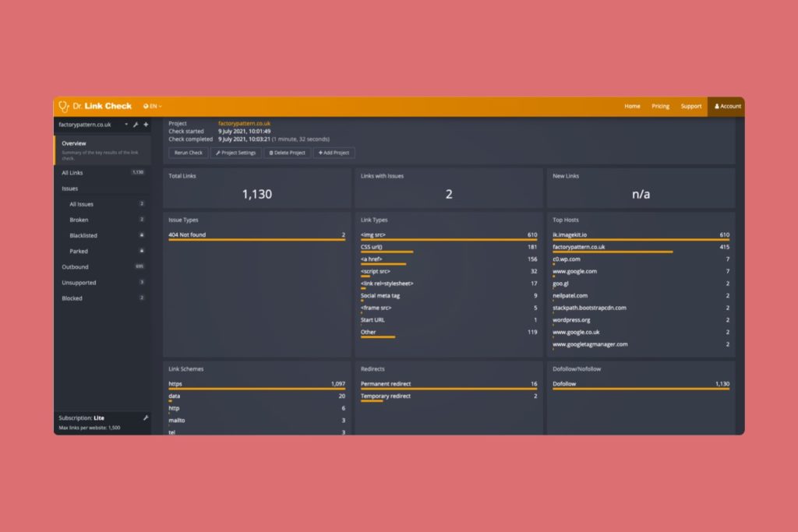Open the Pricing page from the top menu
The height and width of the screenshot is (532, 798).
tap(660, 106)
